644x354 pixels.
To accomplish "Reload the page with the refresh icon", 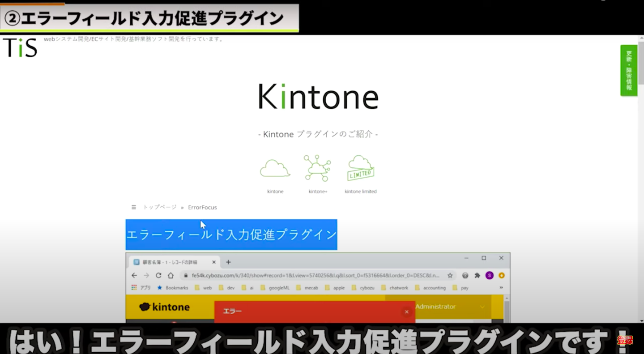I will pos(158,275).
